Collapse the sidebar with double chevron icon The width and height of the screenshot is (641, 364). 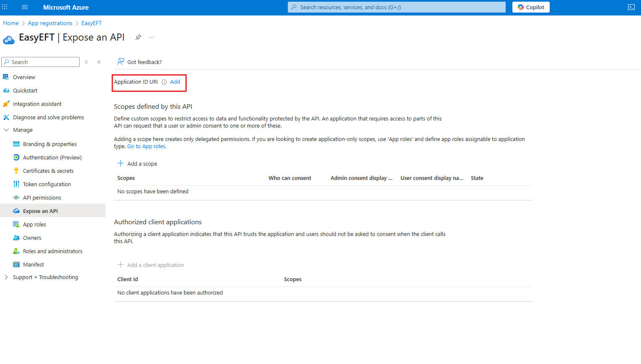click(x=99, y=62)
